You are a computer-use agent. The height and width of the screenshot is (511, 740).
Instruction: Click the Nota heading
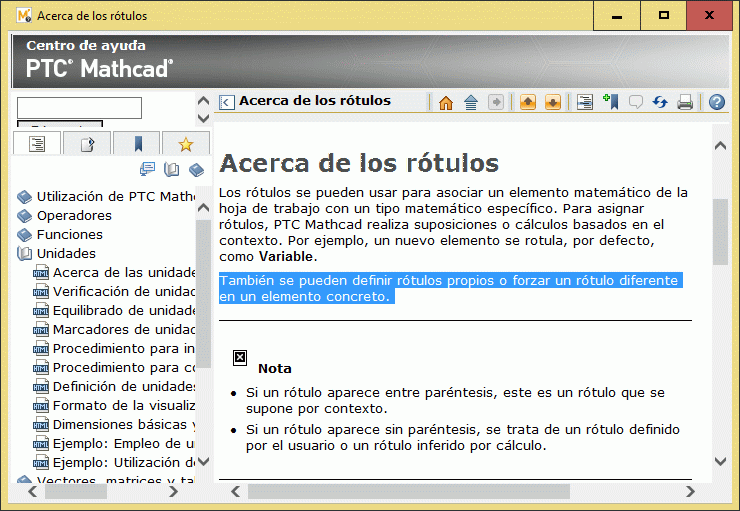tap(275, 369)
